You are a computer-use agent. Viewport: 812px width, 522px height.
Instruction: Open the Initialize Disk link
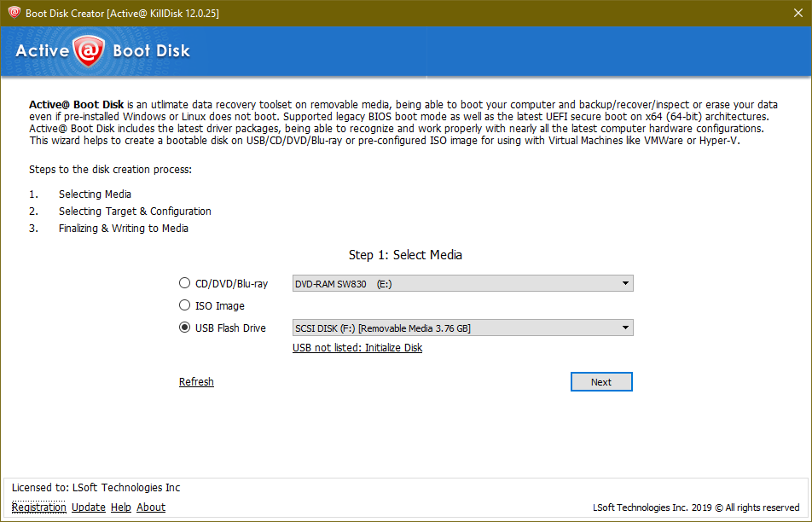(357, 347)
